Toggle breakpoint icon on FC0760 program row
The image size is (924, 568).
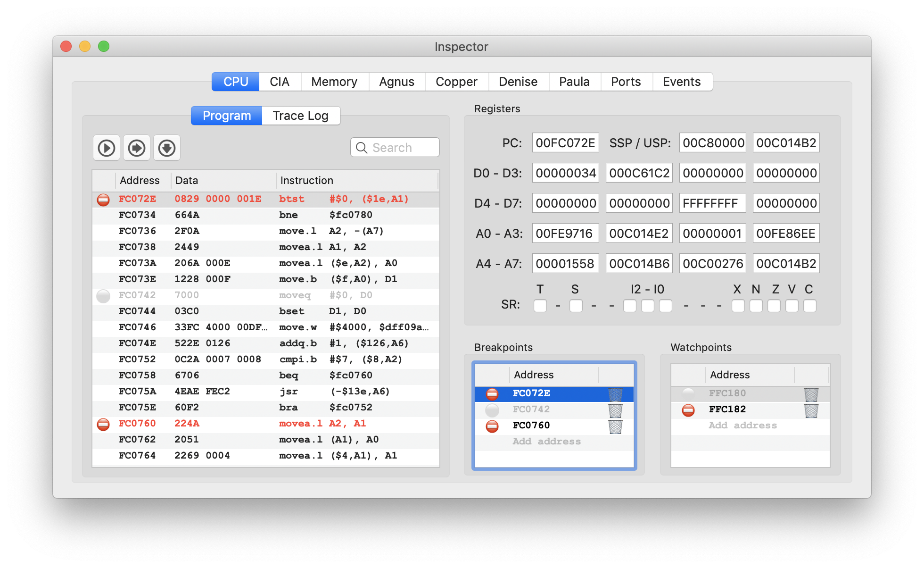[x=103, y=424]
